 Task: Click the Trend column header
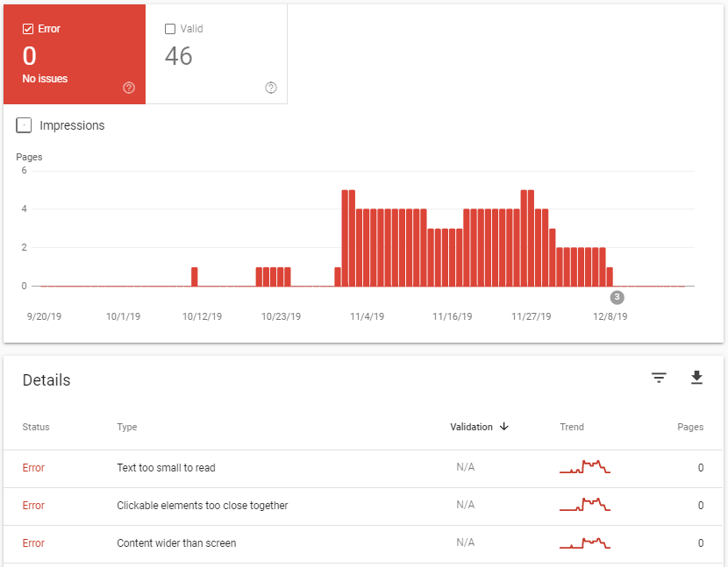pyautogui.click(x=572, y=427)
